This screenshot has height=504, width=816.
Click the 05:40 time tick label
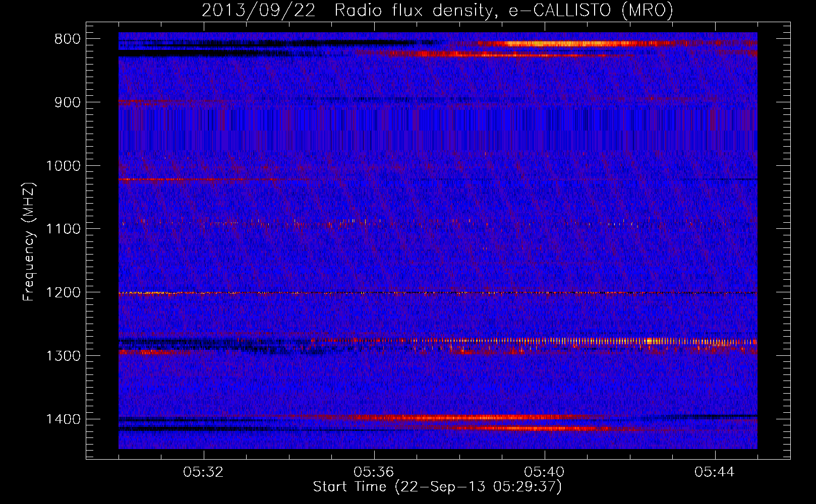544,472
